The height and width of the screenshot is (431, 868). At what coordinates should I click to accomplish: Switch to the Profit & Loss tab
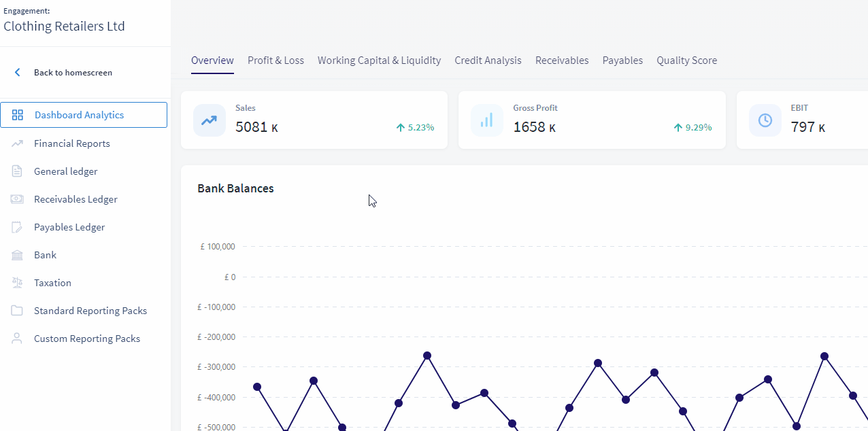(276, 61)
